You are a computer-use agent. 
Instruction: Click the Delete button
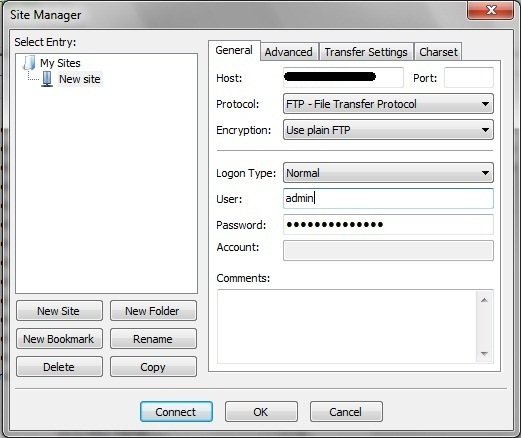click(x=59, y=367)
